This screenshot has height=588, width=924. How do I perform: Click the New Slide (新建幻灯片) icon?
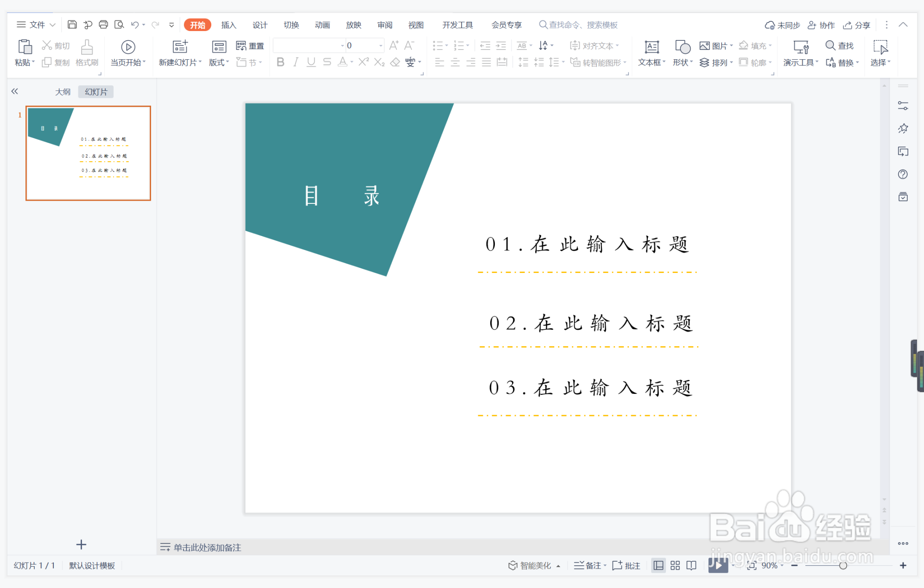pyautogui.click(x=180, y=47)
